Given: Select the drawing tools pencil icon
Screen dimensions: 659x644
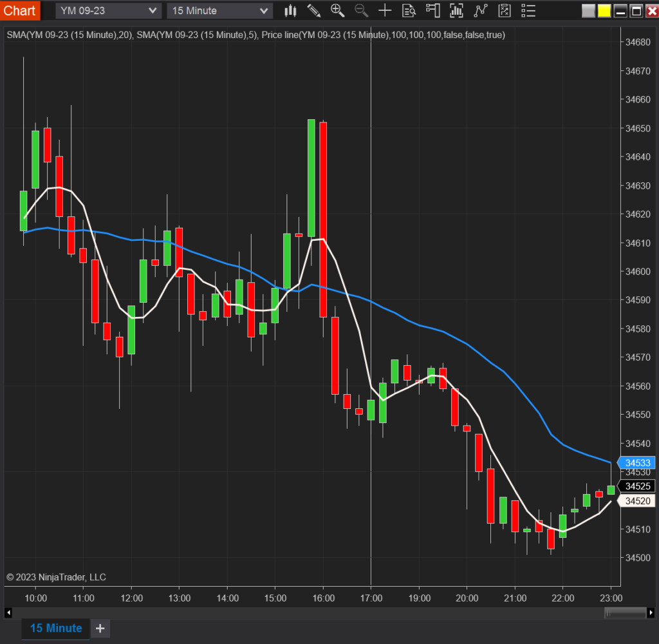Looking at the screenshot, I should coord(313,10).
